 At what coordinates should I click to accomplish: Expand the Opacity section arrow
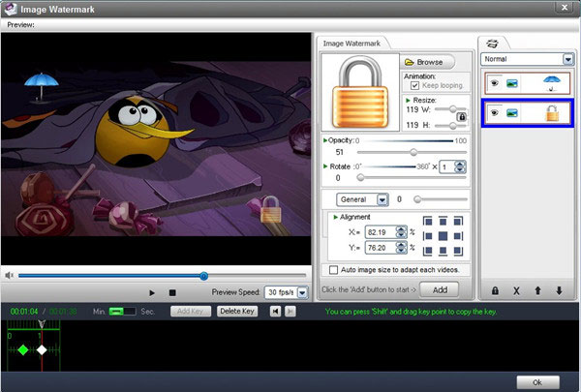[325, 140]
